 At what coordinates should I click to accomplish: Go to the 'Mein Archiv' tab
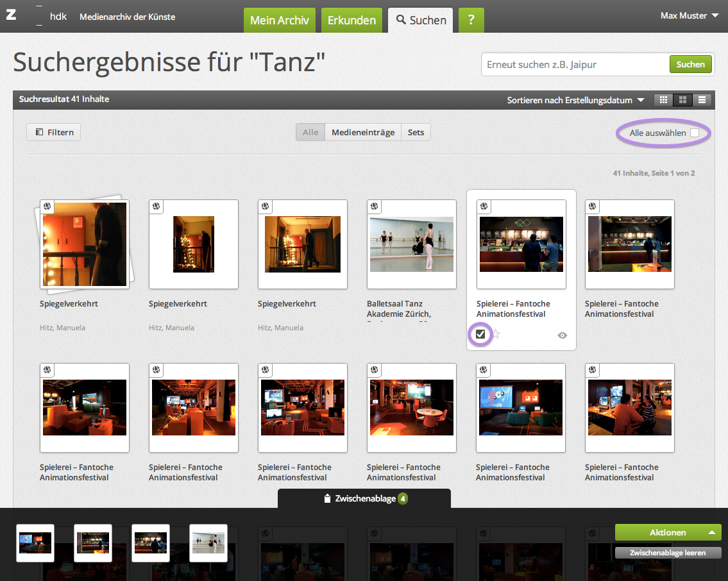coord(279,21)
